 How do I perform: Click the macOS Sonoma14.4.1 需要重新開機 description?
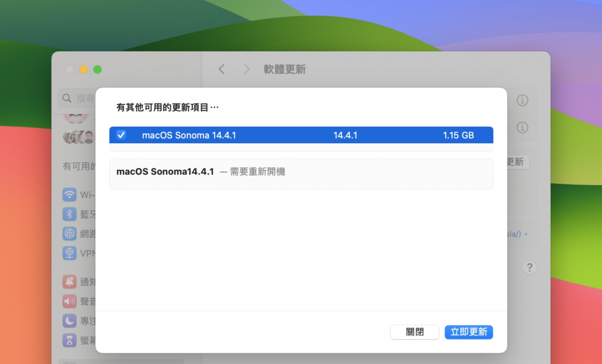pos(201,172)
